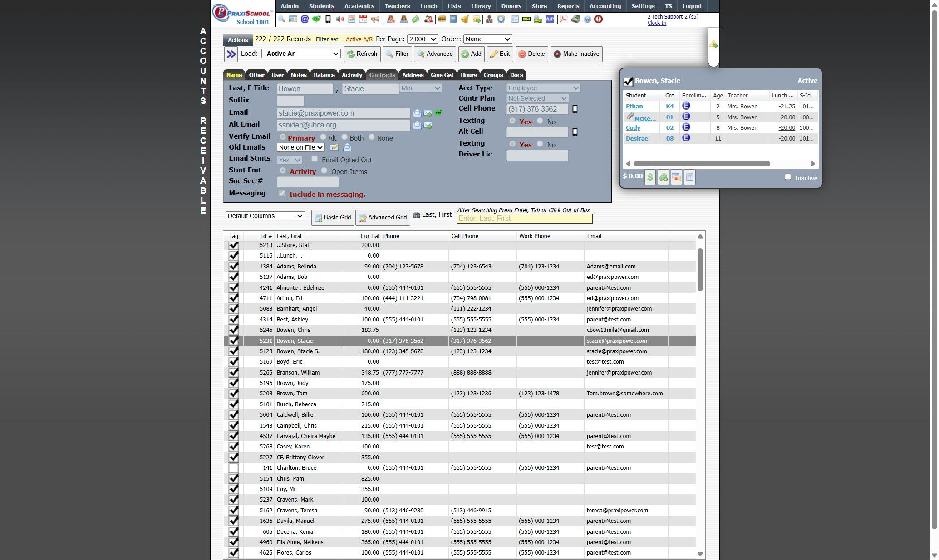Image resolution: width=939 pixels, height=560 pixels.
Task: Open student Ethan's link
Action: click(x=634, y=107)
